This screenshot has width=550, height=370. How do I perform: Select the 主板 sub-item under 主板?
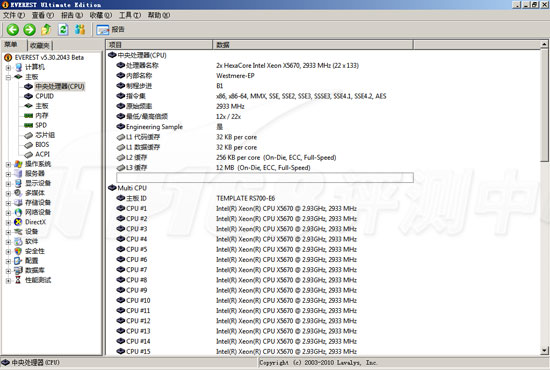[42, 106]
